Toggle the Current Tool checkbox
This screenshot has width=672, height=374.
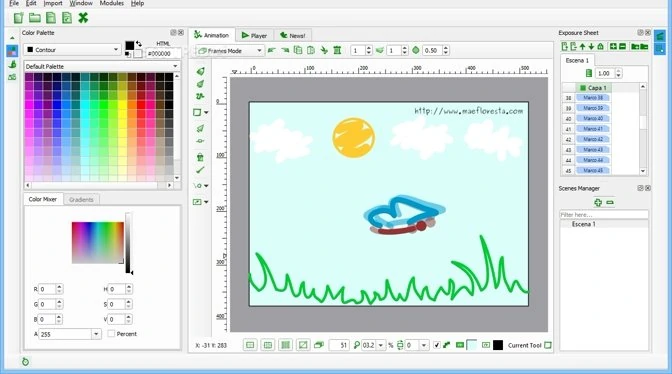(x=548, y=345)
